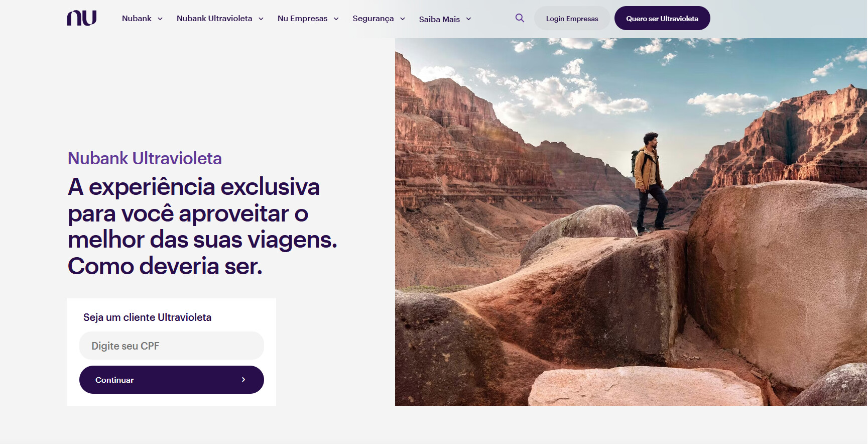Click the Nu logo in header

(82, 18)
